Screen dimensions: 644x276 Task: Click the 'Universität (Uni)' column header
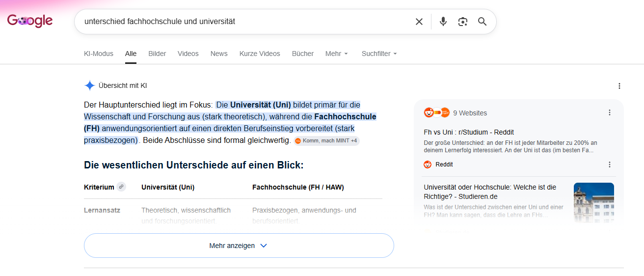pos(168,187)
